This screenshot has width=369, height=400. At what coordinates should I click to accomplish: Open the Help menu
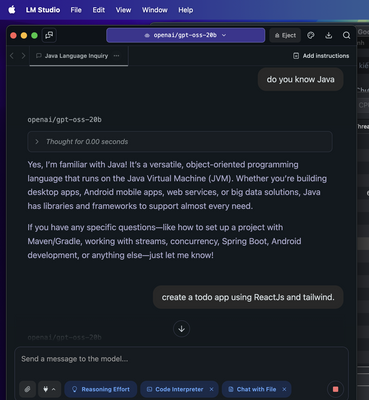coord(186,10)
